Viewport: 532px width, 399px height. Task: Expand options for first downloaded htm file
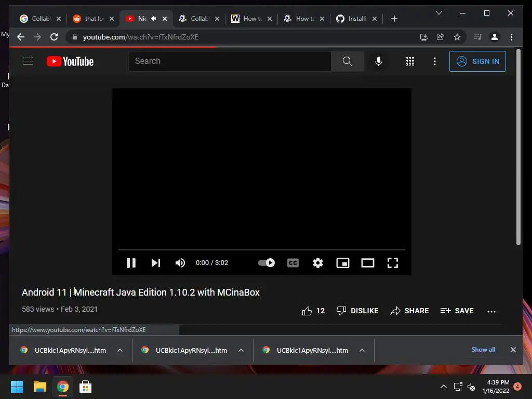pos(120,350)
